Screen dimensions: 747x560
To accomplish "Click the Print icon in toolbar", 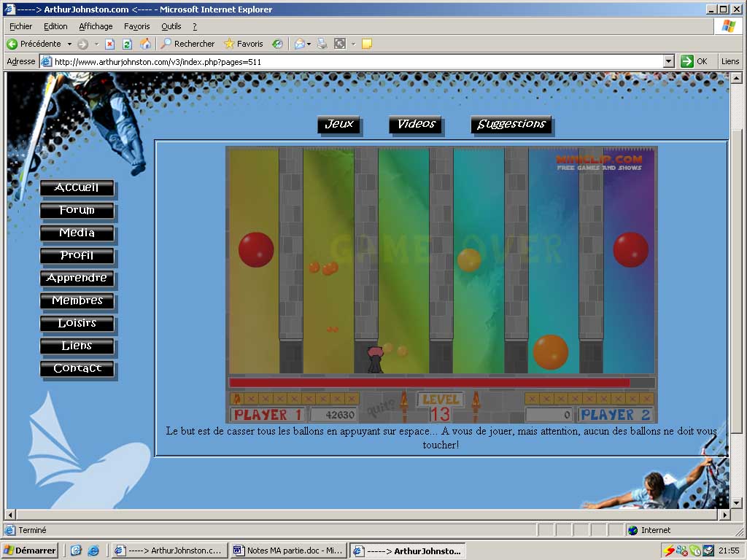I will pos(322,44).
